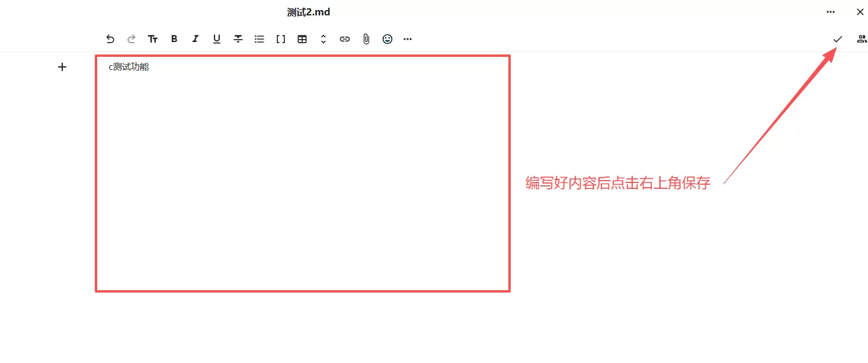The width and height of the screenshot is (868, 363).
Task: Open the emoji picker
Action: pyautogui.click(x=387, y=39)
